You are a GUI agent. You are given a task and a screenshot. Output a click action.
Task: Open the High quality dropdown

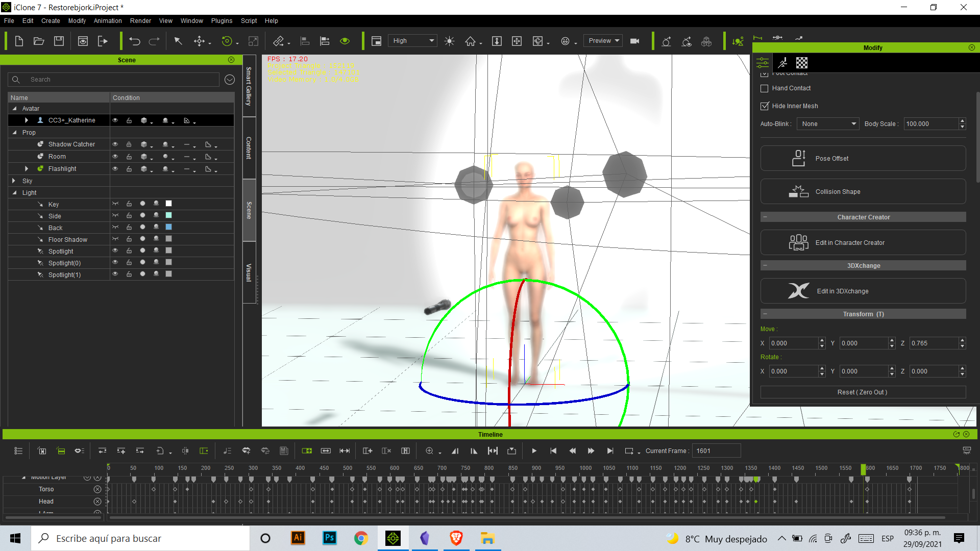[x=413, y=41]
